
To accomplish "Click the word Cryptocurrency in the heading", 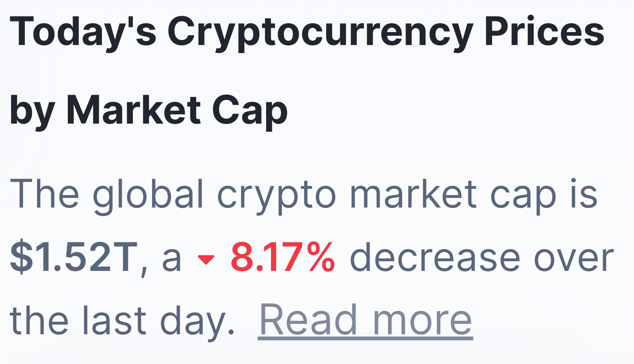I will 320,32.
